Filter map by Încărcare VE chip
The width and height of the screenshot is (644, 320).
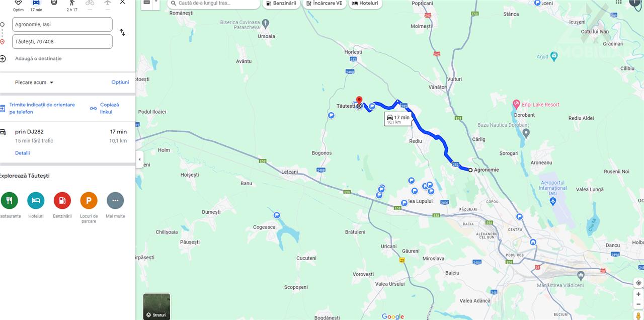(x=324, y=4)
